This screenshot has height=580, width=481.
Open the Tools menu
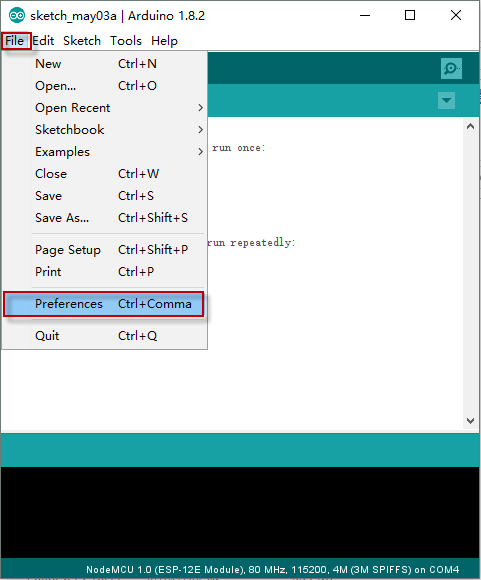(x=126, y=41)
